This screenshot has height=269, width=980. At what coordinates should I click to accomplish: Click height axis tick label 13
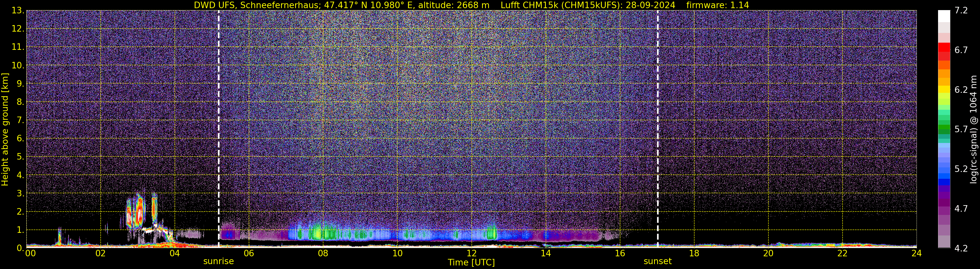(x=18, y=10)
